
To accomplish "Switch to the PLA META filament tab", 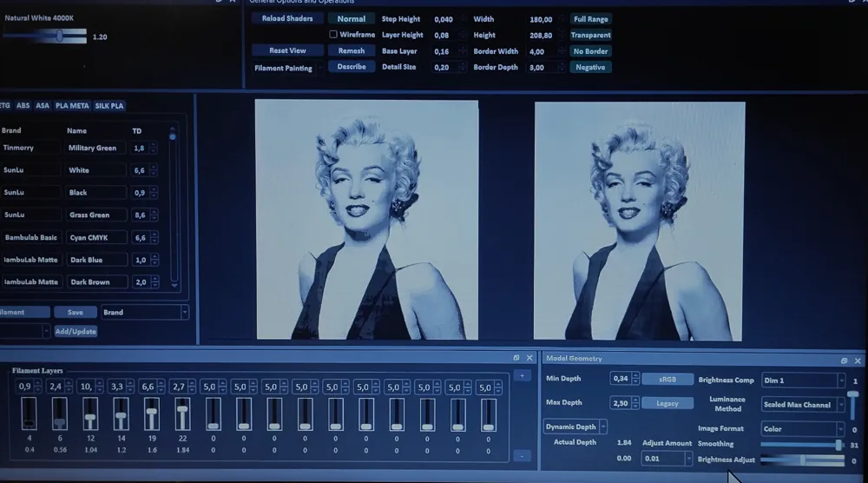I will (72, 105).
